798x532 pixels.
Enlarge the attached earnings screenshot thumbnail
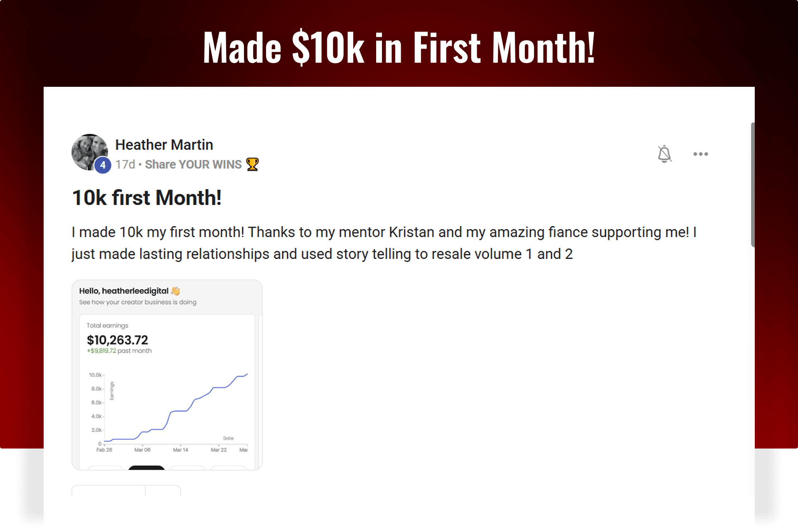pyautogui.click(x=167, y=375)
